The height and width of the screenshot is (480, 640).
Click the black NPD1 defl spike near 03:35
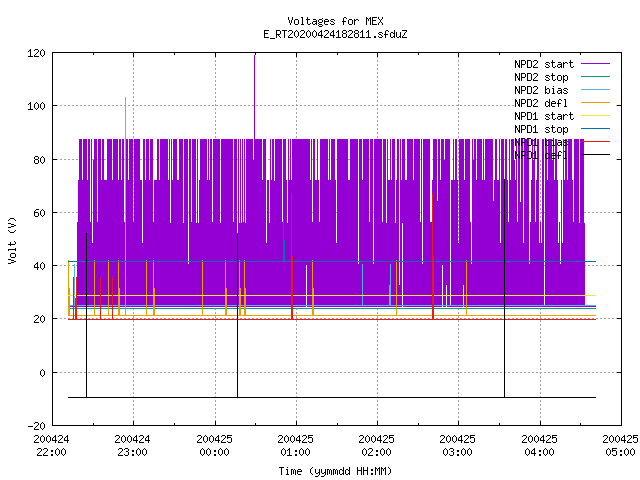tap(504, 288)
